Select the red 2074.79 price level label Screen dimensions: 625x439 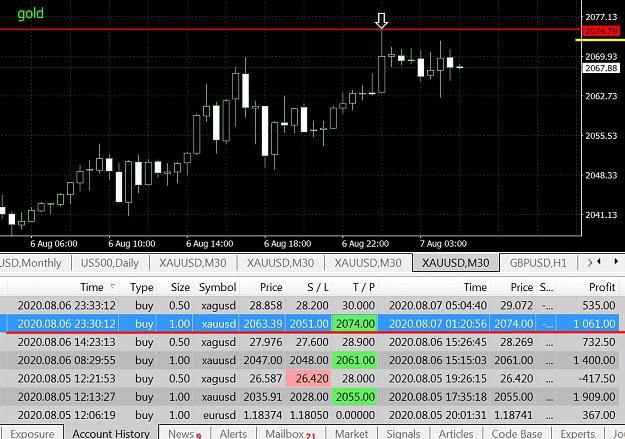601,31
